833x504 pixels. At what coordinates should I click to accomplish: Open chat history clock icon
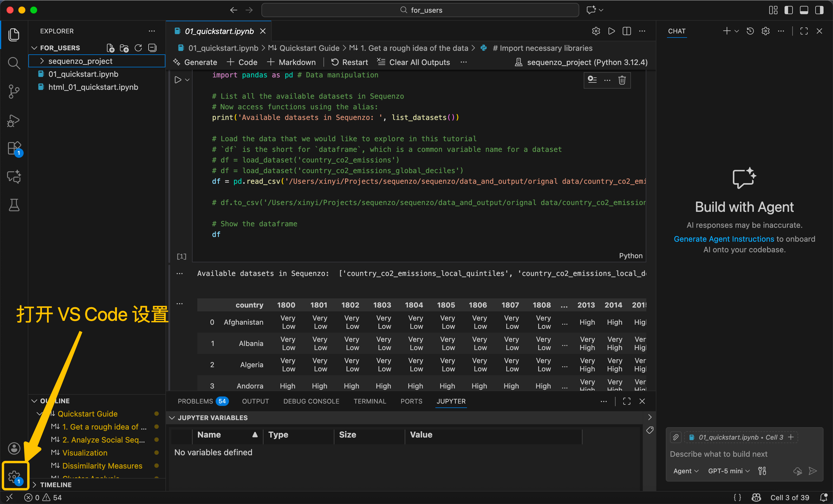pos(750,31)
